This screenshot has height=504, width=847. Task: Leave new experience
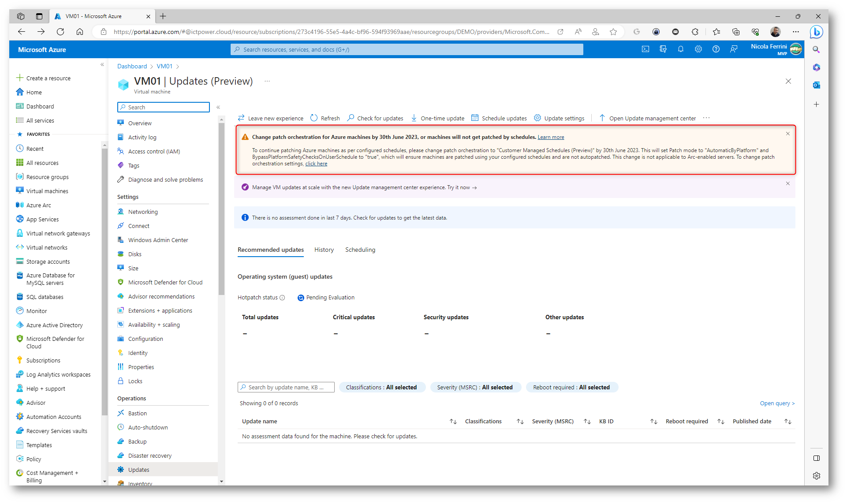click(x=271, y=118)
